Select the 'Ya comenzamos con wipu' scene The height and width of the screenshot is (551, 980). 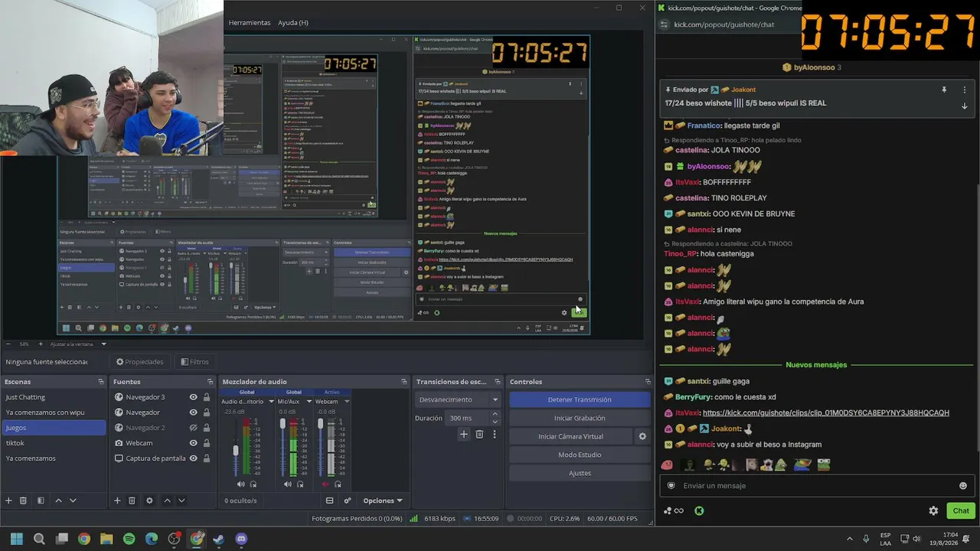click(54, 412)
